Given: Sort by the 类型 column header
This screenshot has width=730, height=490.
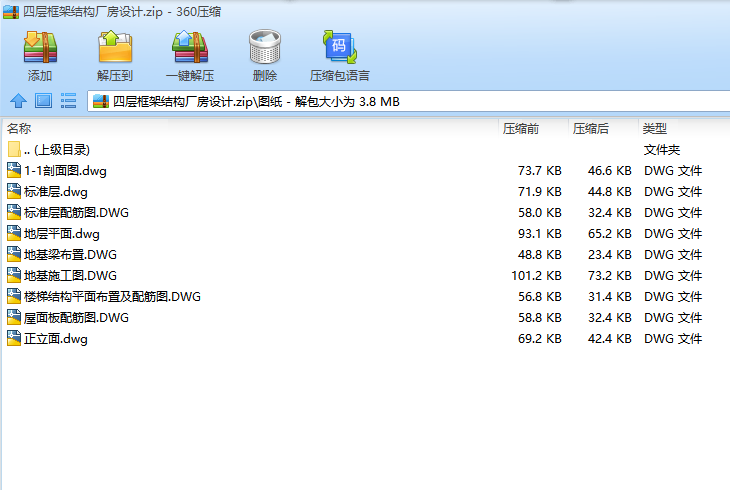Looking at the screenshot, I should [655, 129].
